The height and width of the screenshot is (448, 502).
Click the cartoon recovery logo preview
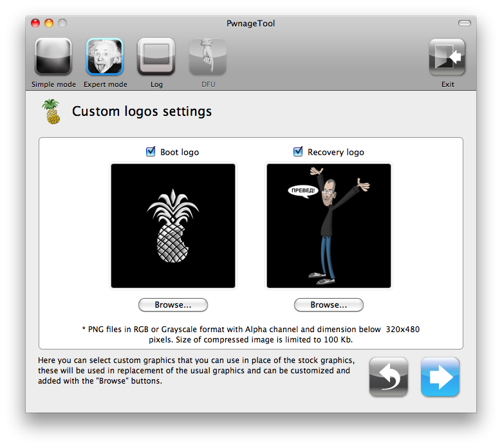[x=329, y=226]
